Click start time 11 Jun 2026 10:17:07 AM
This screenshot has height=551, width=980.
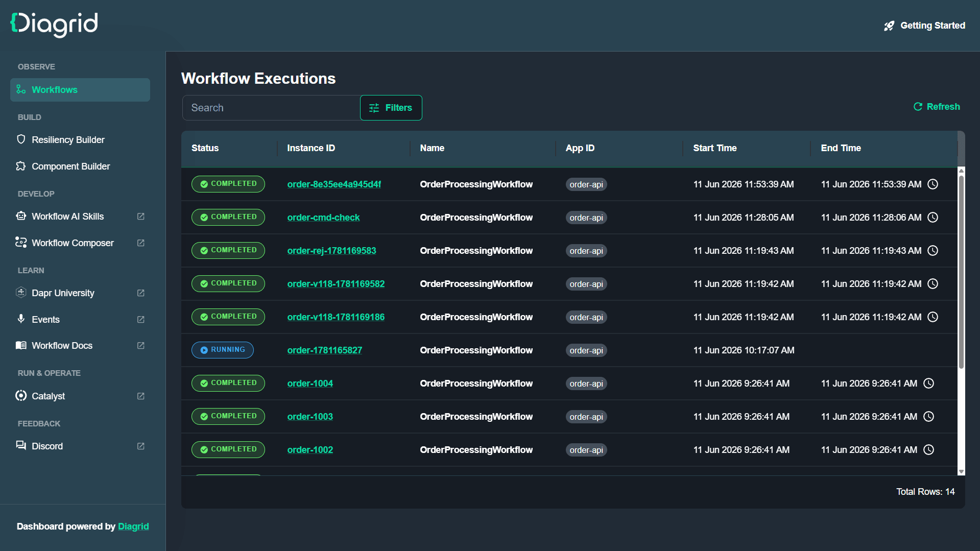coord(744,350)
